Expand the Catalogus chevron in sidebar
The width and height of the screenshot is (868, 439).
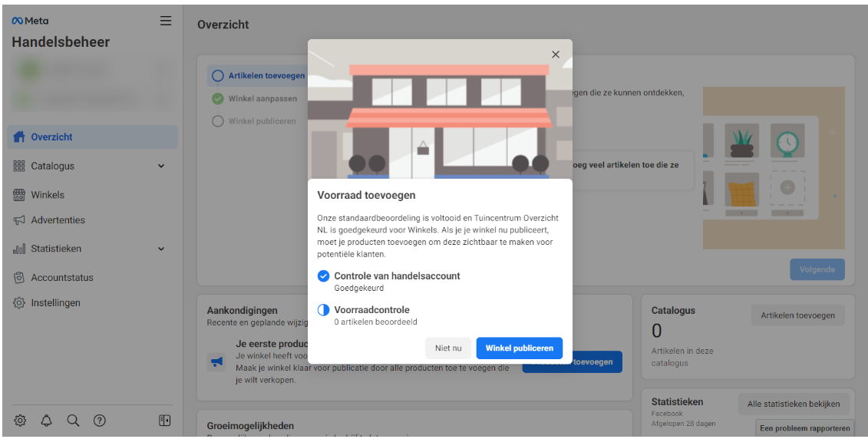161,166
